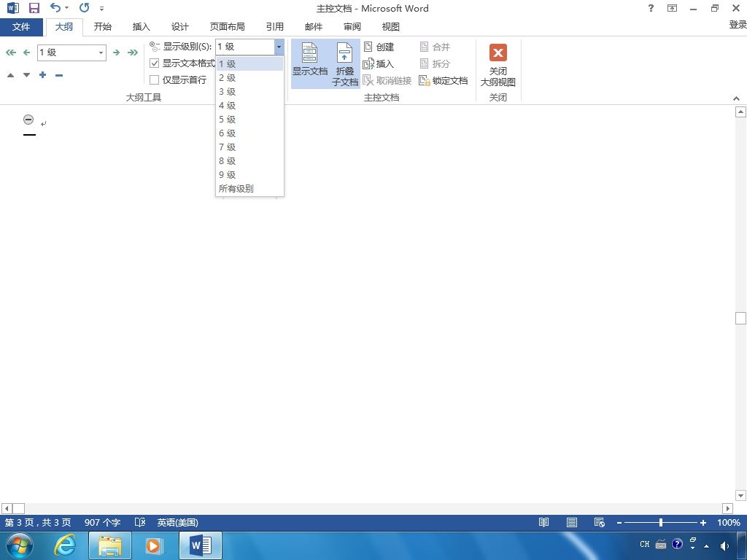Pick 5 级 in the level list
Screen dimensions: 747x560
coord(249,119)
